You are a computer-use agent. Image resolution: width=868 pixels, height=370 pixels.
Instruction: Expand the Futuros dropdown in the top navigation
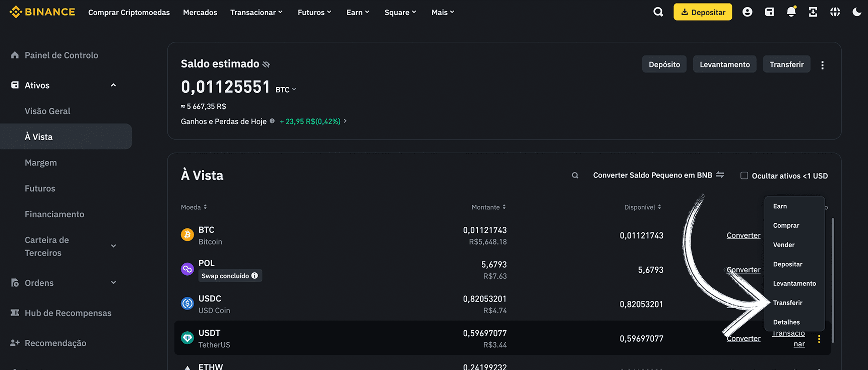[x=315, y=12]
